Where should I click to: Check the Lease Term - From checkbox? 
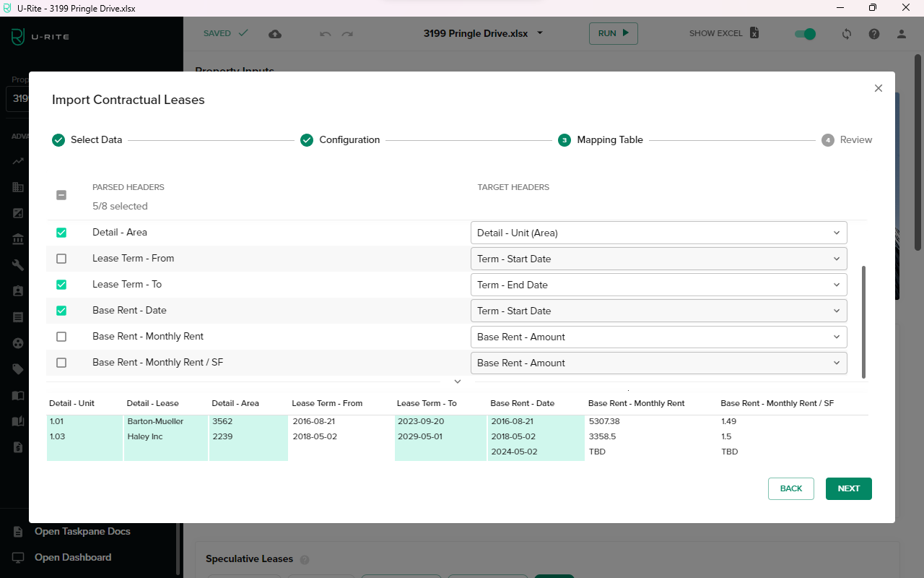coord(61,258)
